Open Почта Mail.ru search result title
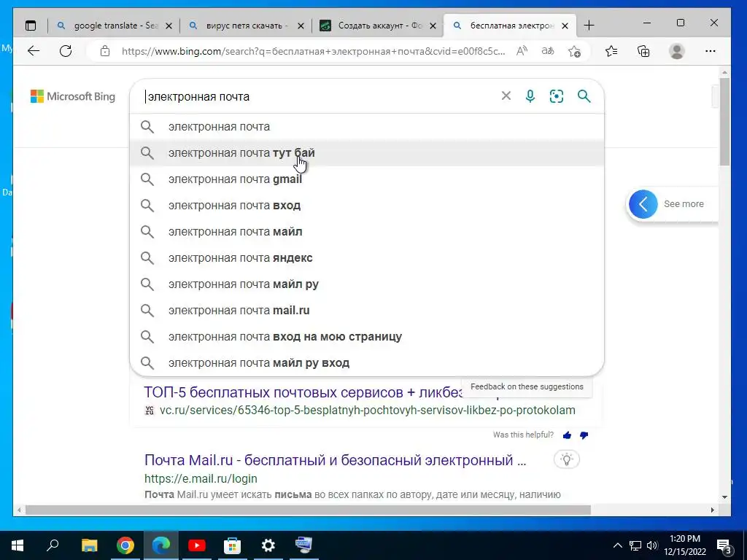Viewport: 747px width, 560px height. (x=336, y=460)
